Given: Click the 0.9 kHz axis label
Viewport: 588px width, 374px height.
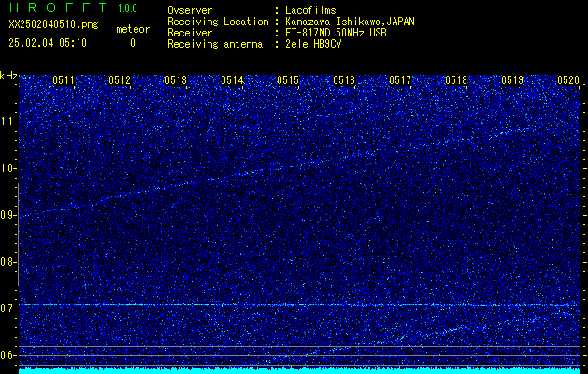Looking at the screenshot, I should [x=8, y=215].
